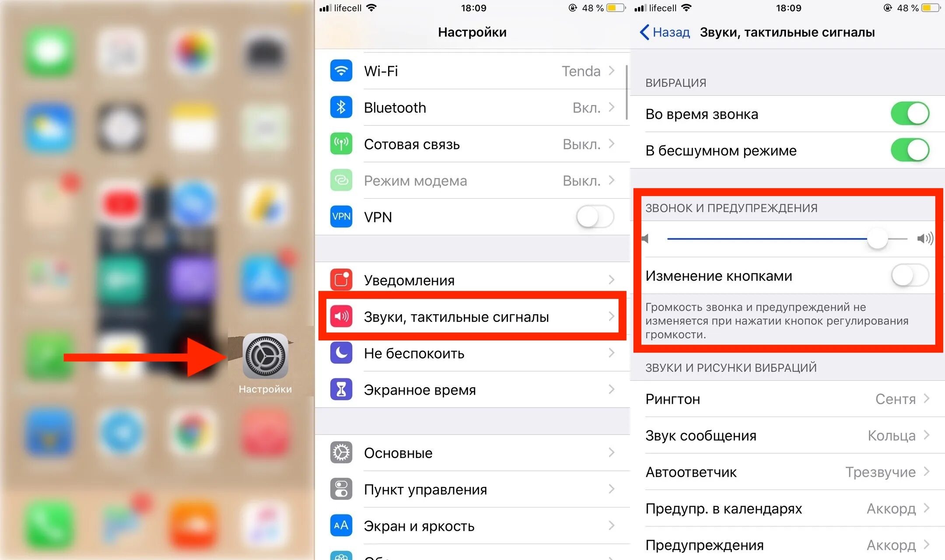Scroll down in sounds settings
The image size is (945, 560).
[786, 467]
